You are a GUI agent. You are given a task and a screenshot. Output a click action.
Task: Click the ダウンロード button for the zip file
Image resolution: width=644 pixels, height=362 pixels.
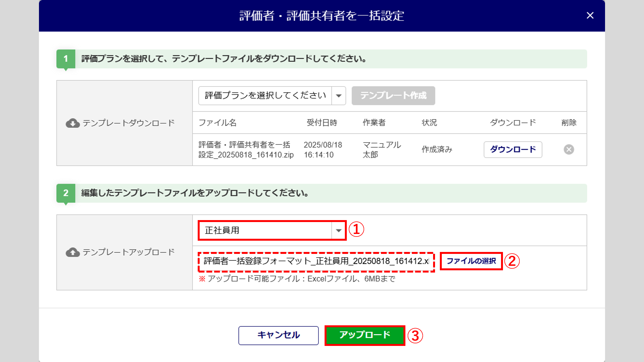pyautogui.click(x=513, y=149)
